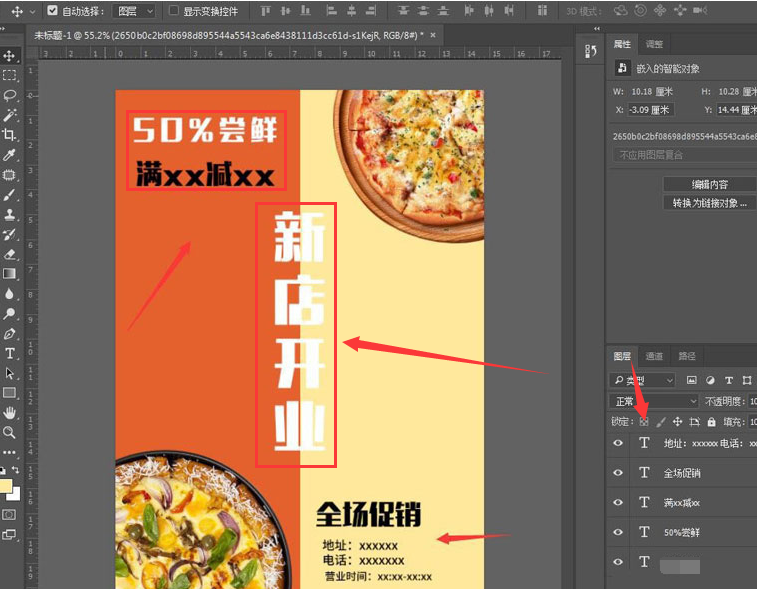
Task: Uncheck the 自动选择 checkbox
Action: coord(52,11)
